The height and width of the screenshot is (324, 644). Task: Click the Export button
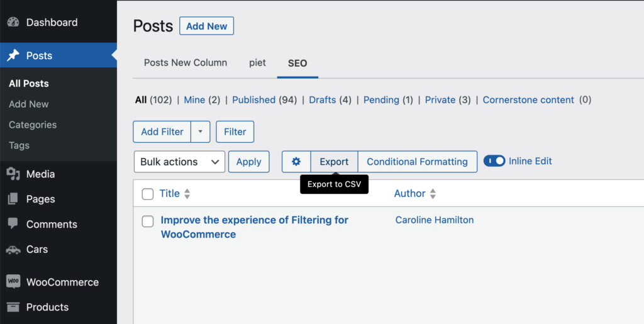coord(334,162)
